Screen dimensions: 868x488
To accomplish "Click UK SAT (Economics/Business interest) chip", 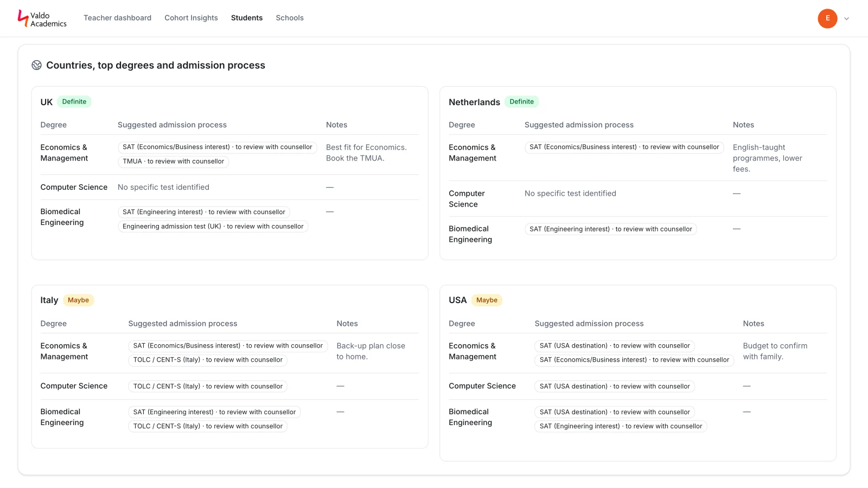I will point(218,147).
